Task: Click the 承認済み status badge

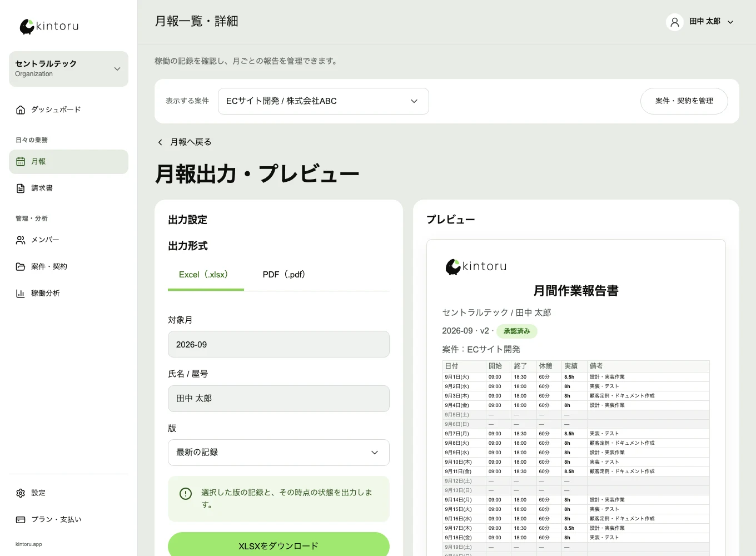Action: tap(516, 331)
